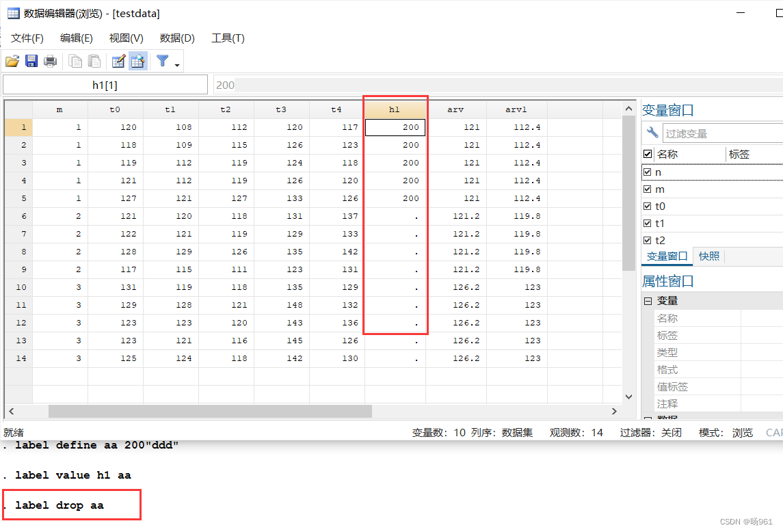Select the 类型 property row
The height and width of the screenshot is (532, 783).
(x=719, y=352)
